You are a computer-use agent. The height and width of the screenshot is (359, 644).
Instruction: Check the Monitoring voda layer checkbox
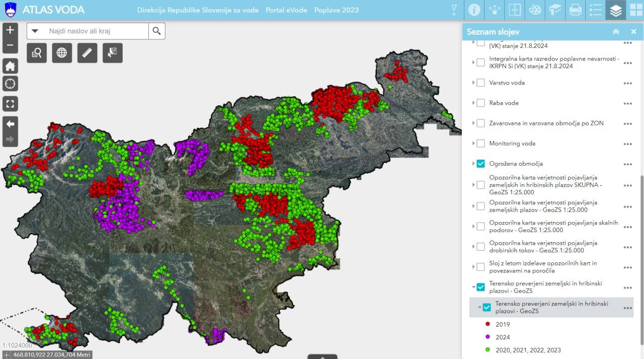[x=480, y=143]
